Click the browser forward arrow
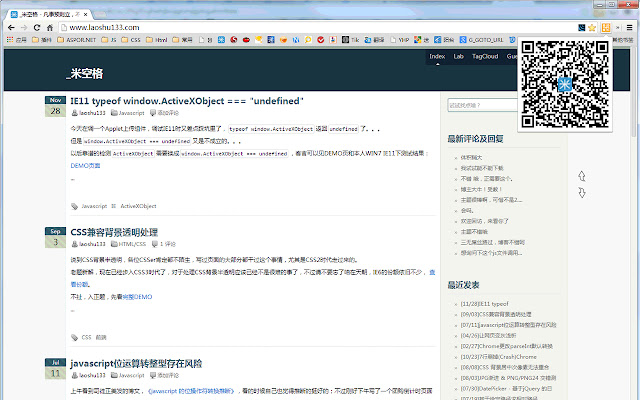 pyautogui.click(x=24, y=27)
